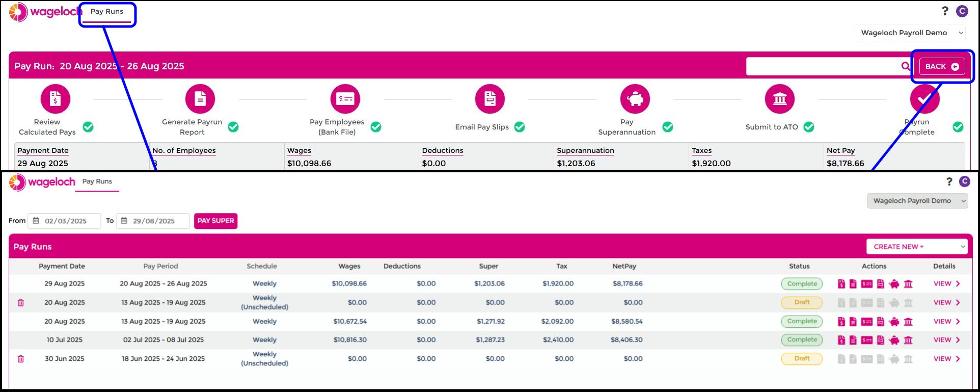The width and height of the screenshot is (980, 392).
Task: Click the magnifier icon in pay run search
Action: pos(906,66)
